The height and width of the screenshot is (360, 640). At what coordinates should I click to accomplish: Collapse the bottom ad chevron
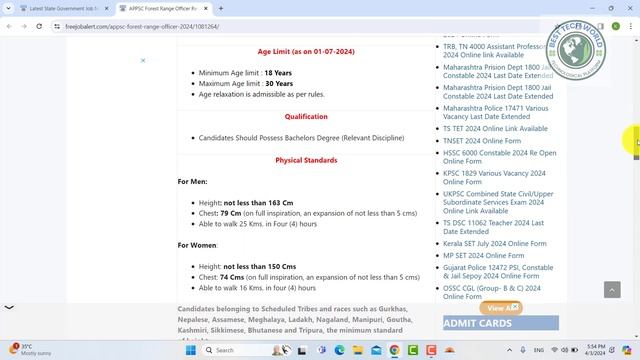click(x=9, y=307)
